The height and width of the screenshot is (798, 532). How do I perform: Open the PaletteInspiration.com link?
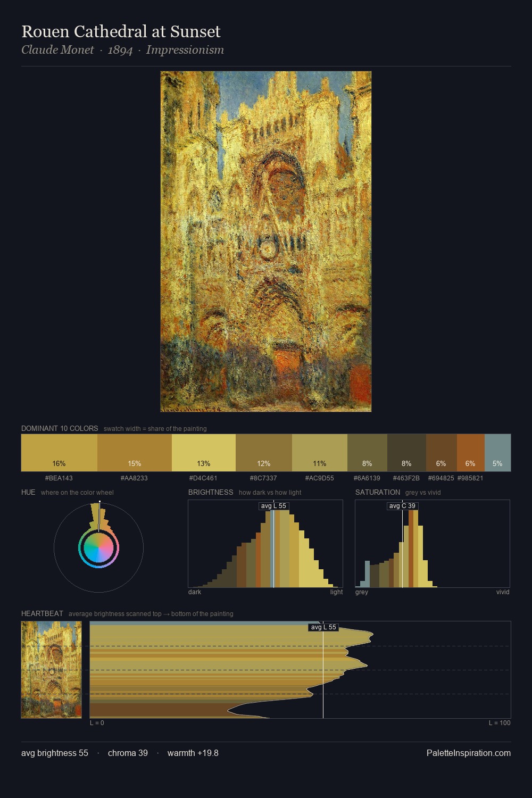coord(469,753)
